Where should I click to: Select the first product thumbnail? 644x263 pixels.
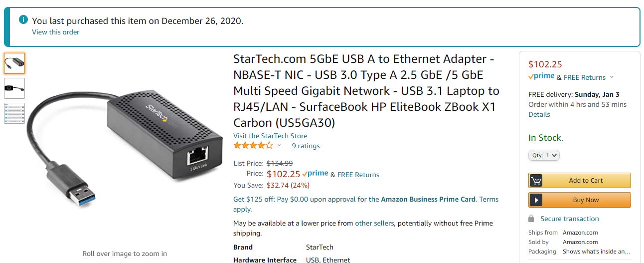tap(14, 63)
